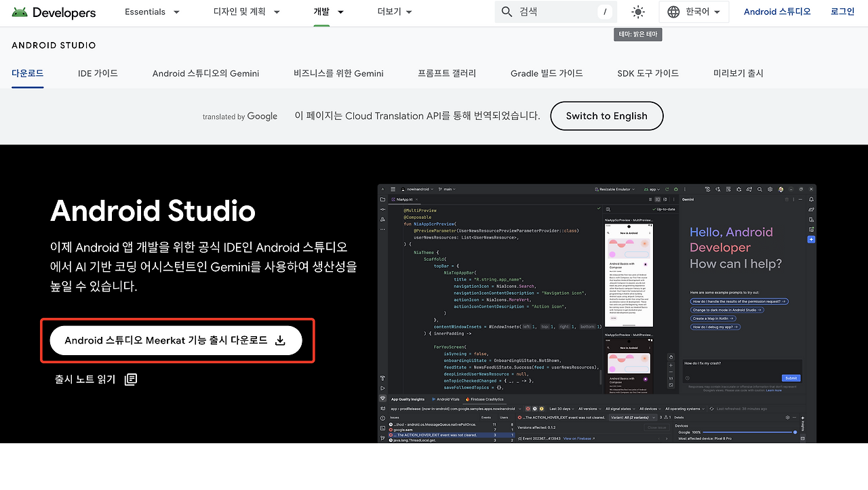Viewport: 868px width, 490px height.
Task: Expand the 더보기 menu
Action: 395,12
